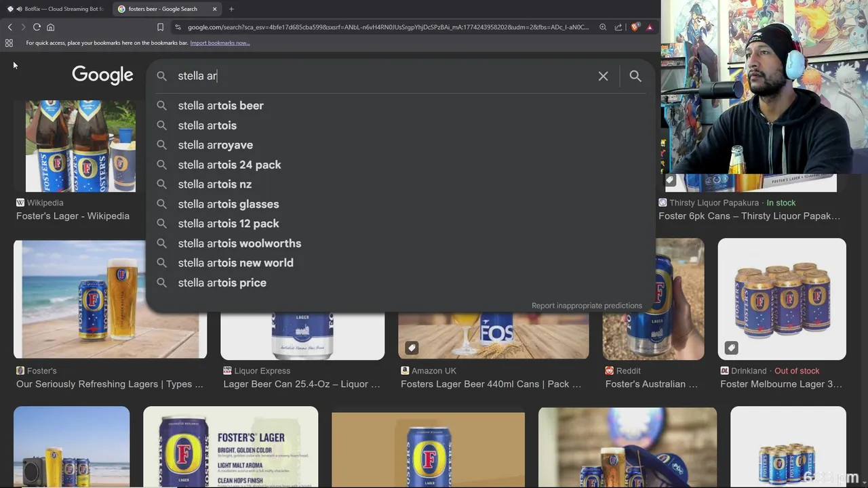Click the magnifier search button in search box
The width and height of the screenshot is (868, 488).
pos(635,76)
